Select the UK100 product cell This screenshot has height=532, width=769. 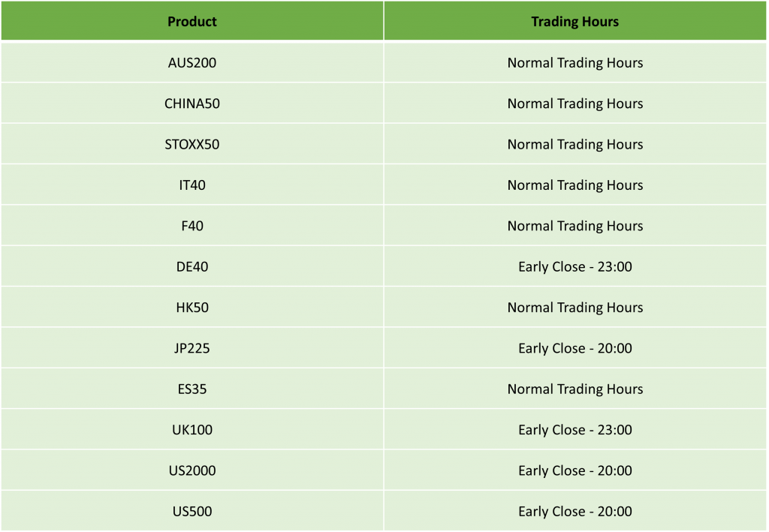192,430
